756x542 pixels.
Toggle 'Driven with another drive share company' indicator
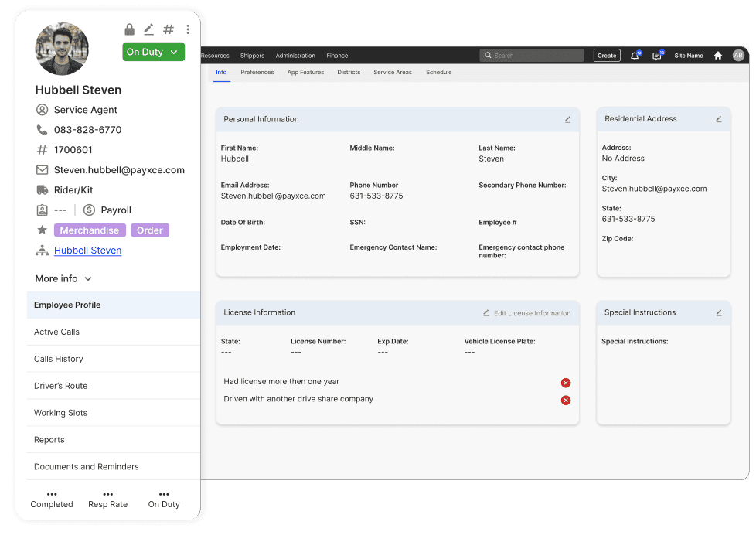(566, 401)
